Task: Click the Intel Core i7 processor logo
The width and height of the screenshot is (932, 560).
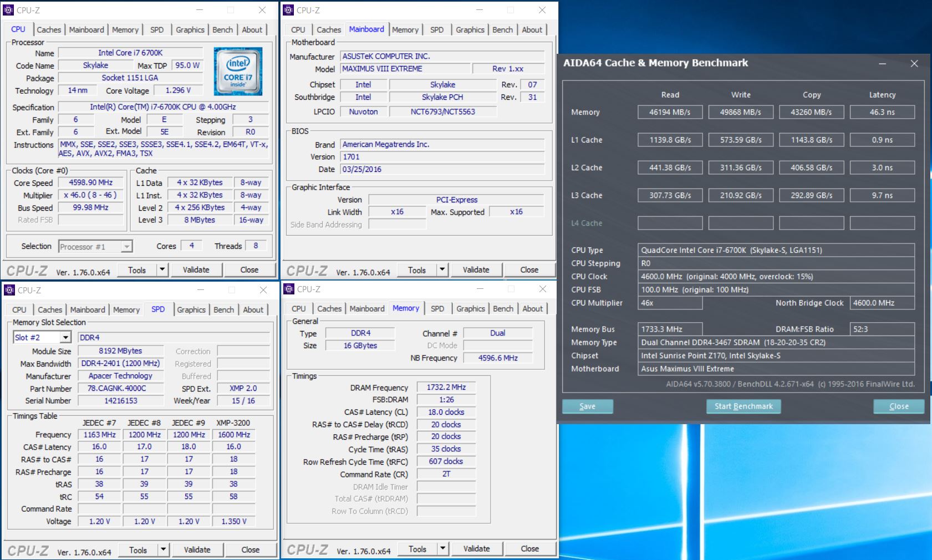Action: click(238, 72)
